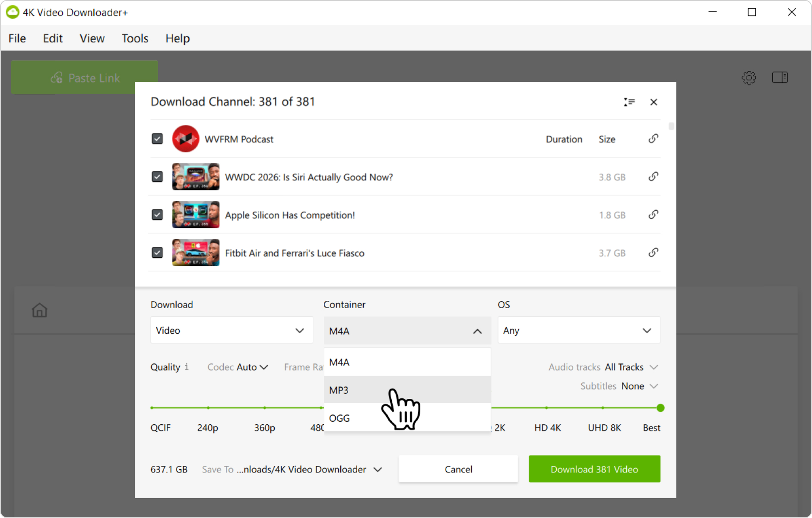Copy link icon for Fitbit Air video
This screenshot has width=812, height=518.
[x=653, y=253]
